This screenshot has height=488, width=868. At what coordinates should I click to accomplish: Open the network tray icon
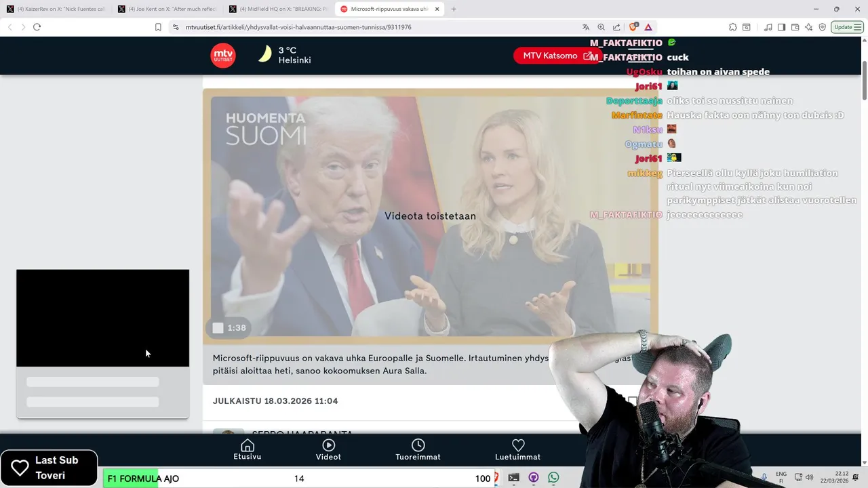click(x=798, y=478)
